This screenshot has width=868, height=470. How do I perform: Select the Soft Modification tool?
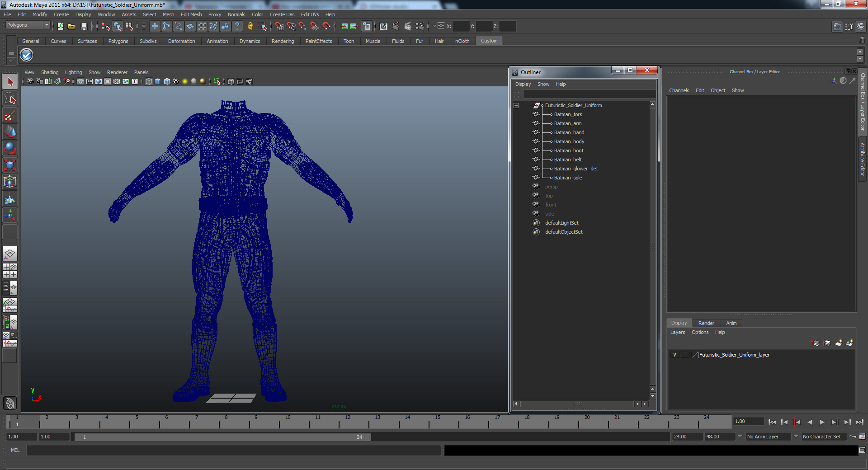(10, 198)
